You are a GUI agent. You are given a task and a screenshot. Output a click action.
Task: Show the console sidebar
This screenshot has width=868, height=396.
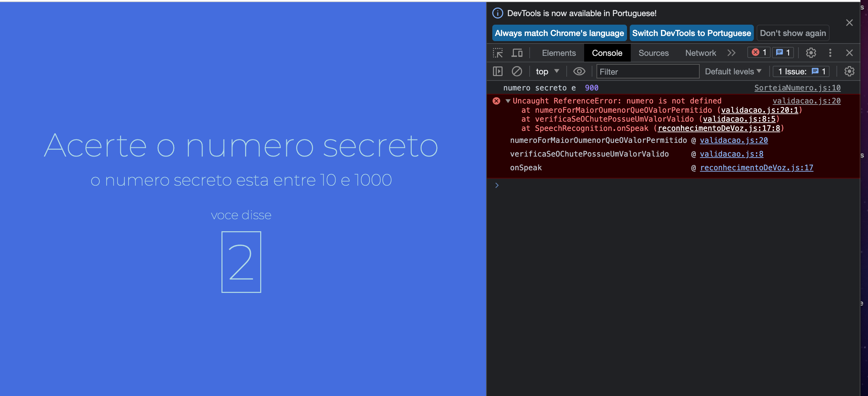click(x=498, y=71)
